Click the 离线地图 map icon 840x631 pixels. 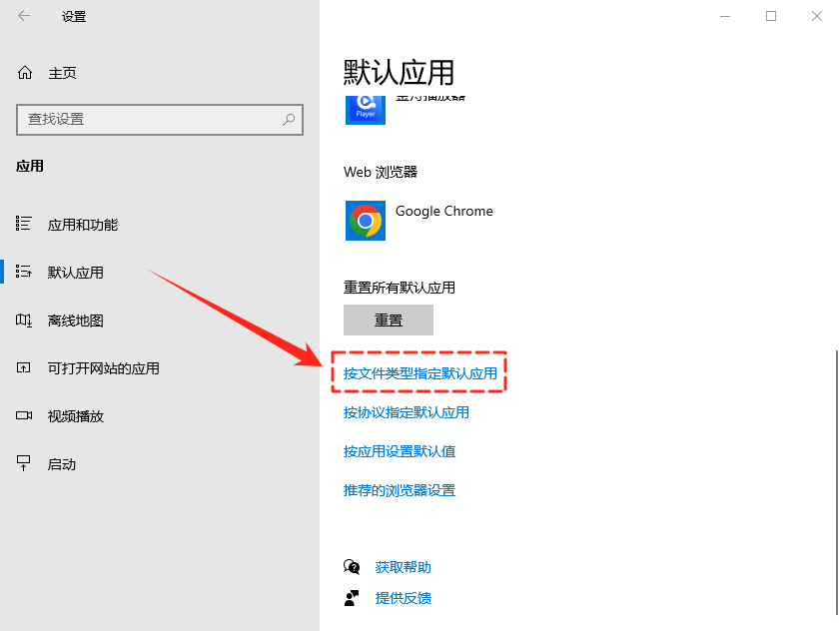(x=25, y=320)
